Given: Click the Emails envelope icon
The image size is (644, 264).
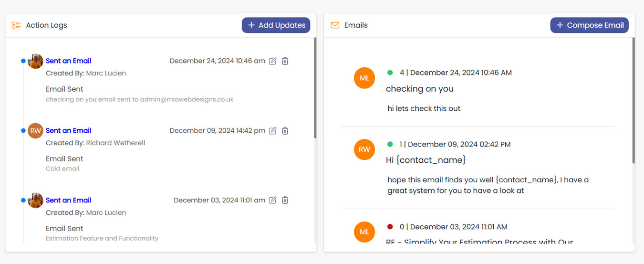Looking at the screenshot, I should coord(335,25).
